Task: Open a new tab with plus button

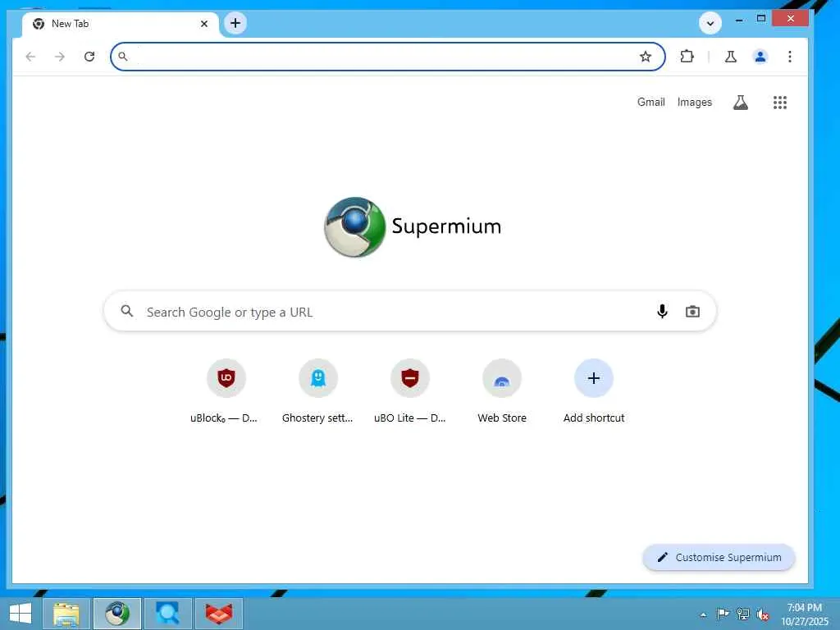Action: pos(235,23)
